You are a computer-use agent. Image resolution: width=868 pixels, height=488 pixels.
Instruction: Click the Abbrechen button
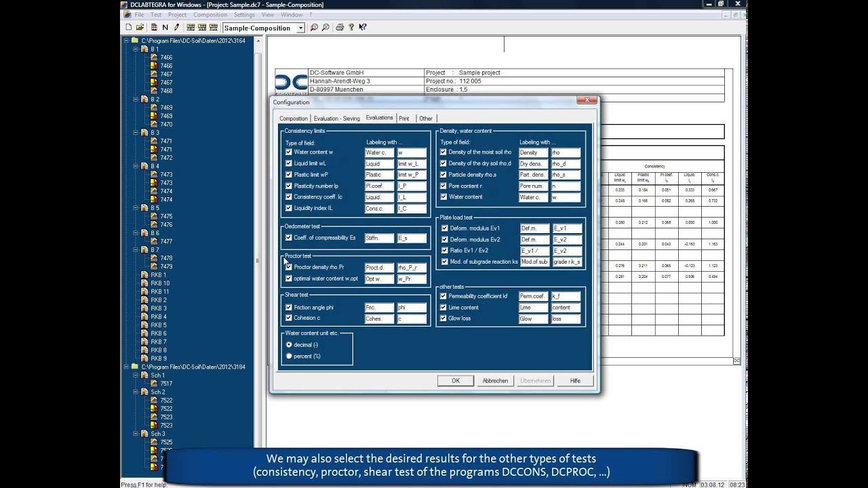tap(495, 381)
